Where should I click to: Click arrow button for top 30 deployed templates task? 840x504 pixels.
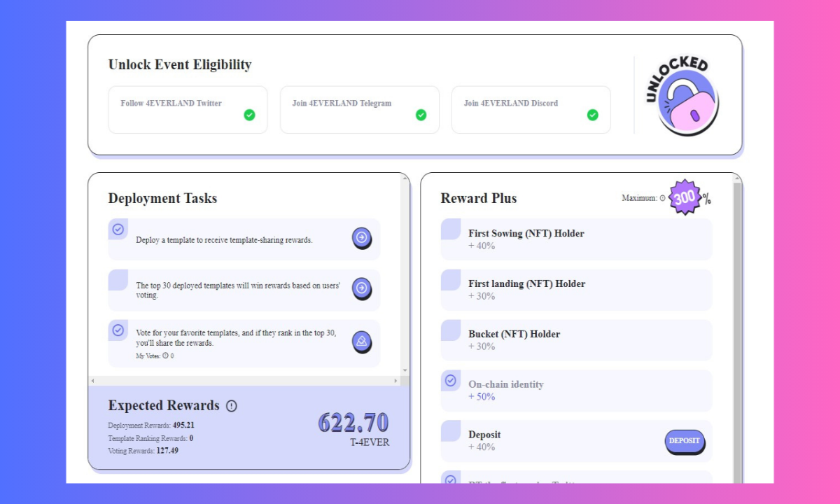click(362, 288)
